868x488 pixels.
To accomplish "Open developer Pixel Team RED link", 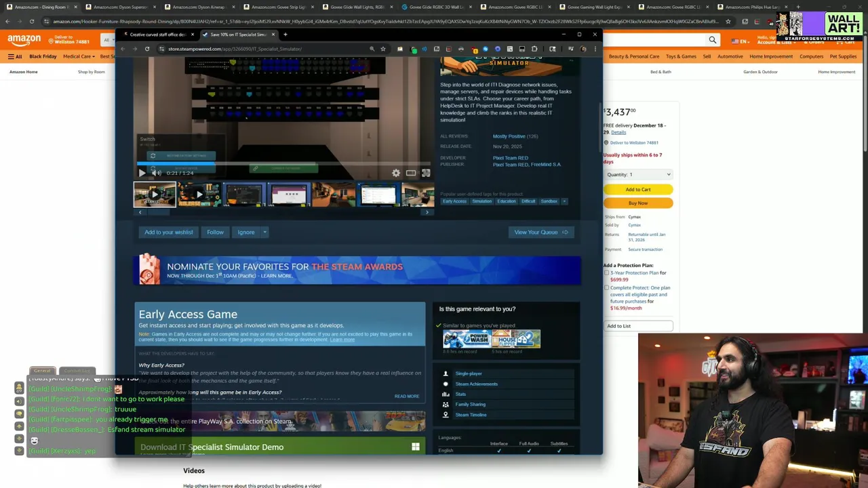I will click(x=510, y=158).
